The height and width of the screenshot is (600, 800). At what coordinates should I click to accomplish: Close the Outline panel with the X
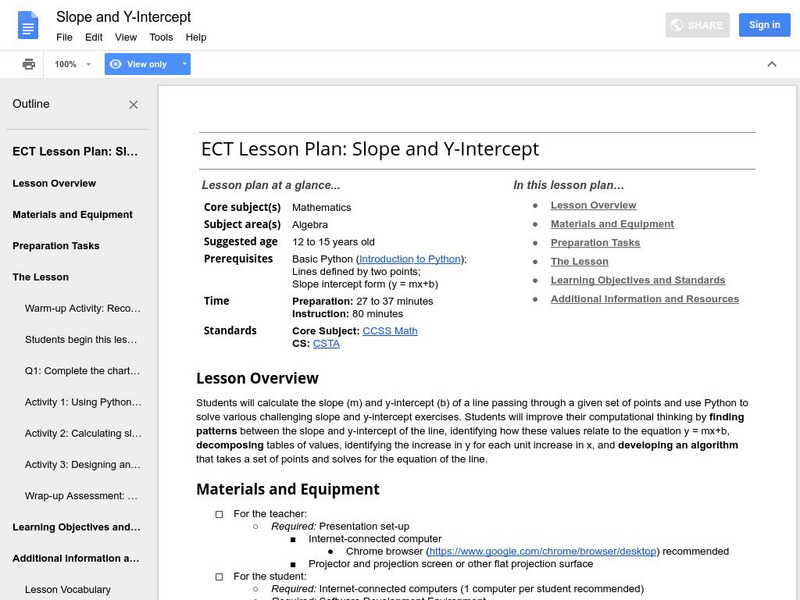point(134,104)
